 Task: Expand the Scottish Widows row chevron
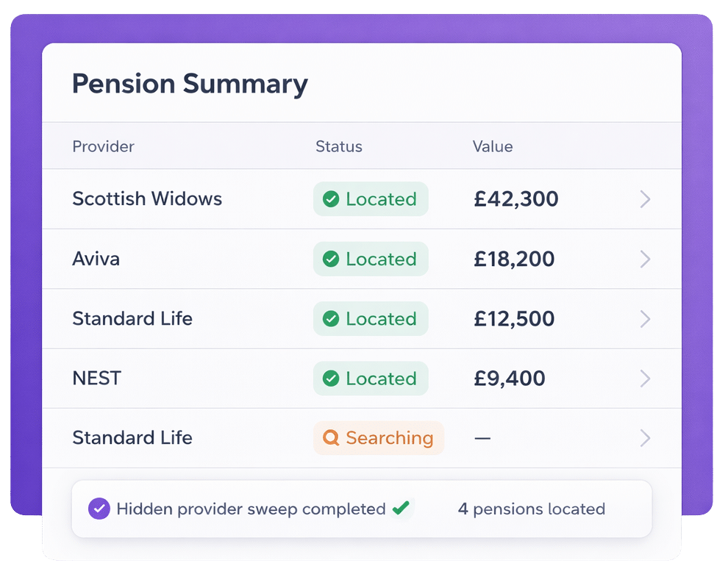645,199
